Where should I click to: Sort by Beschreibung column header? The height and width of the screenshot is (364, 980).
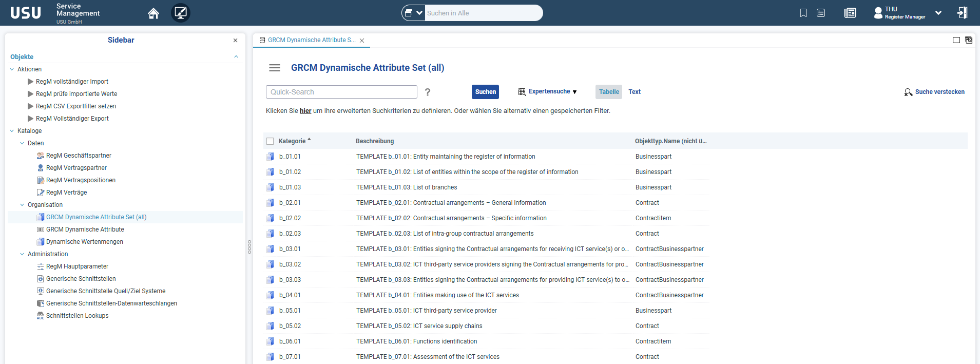[375, 141]
